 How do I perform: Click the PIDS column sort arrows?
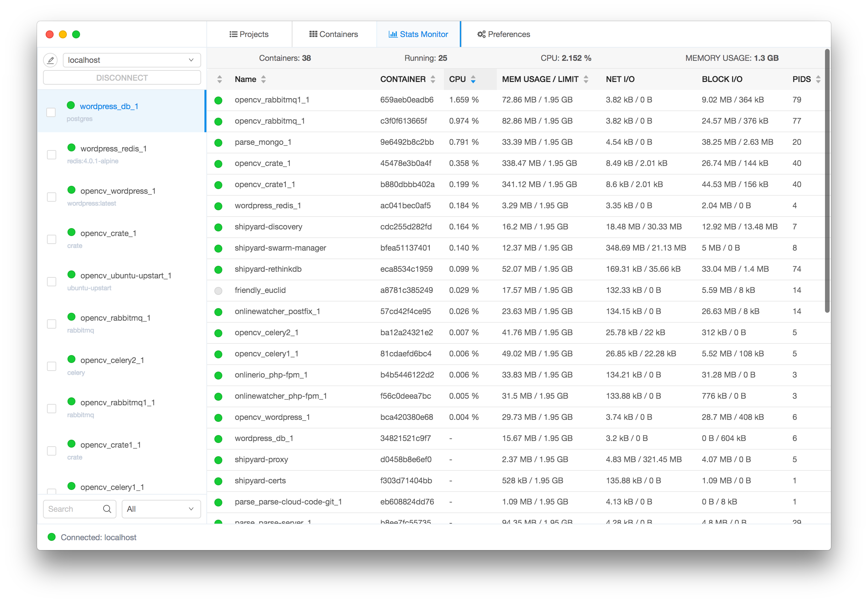click(818, 79)
